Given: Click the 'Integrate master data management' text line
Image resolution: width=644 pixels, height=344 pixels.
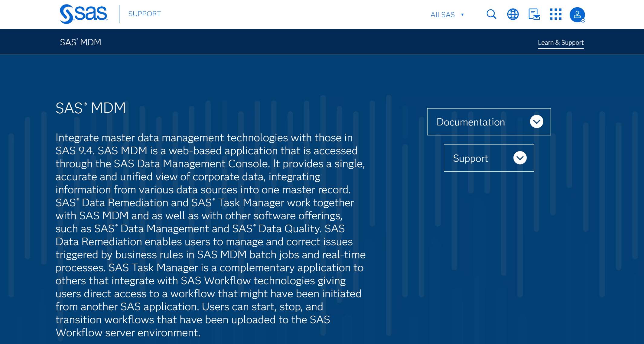Looking at the screenshot, I should click(x=204, y=138).
